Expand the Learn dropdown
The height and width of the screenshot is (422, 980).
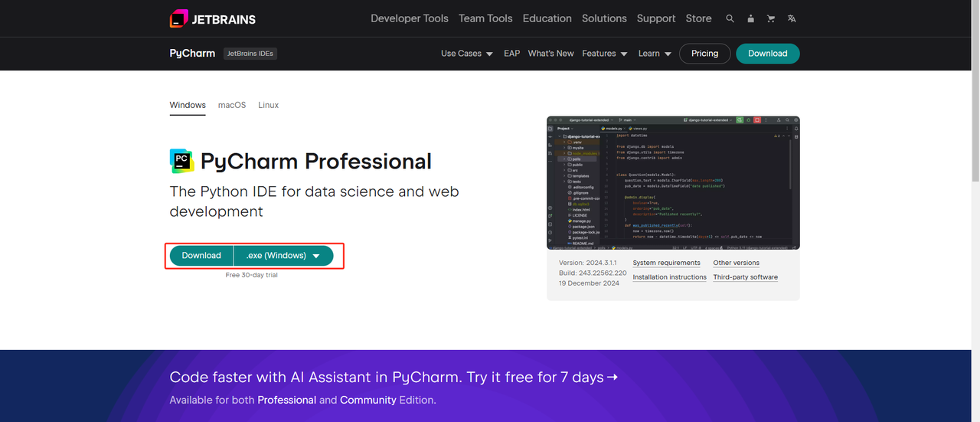[655, 54]
